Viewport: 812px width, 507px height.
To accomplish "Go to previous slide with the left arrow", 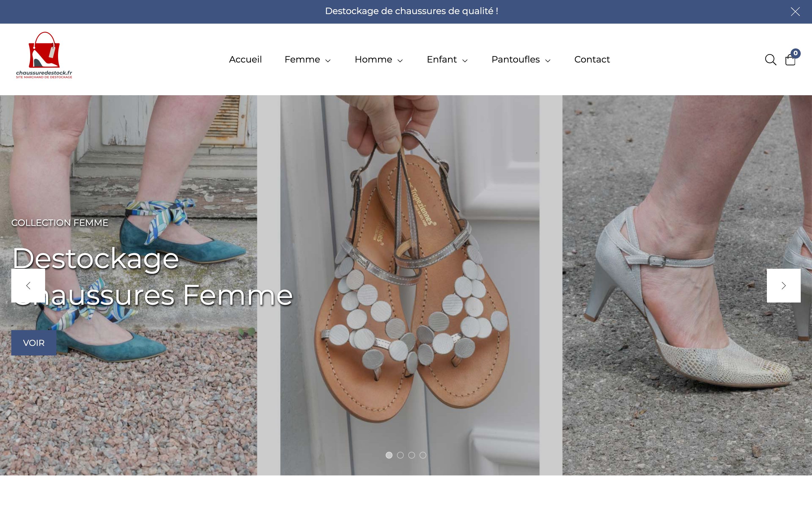I will pos(28,285).
